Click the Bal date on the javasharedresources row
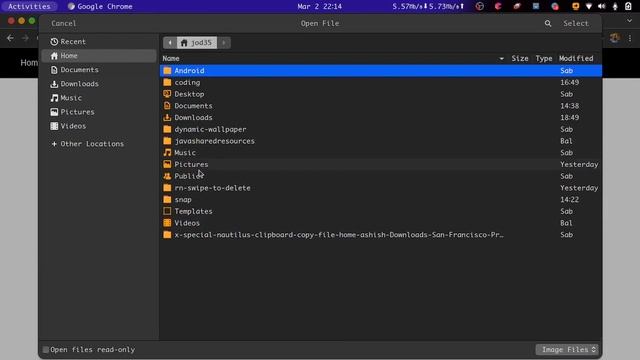The image size is (640, 360). (x=566, y=141)
